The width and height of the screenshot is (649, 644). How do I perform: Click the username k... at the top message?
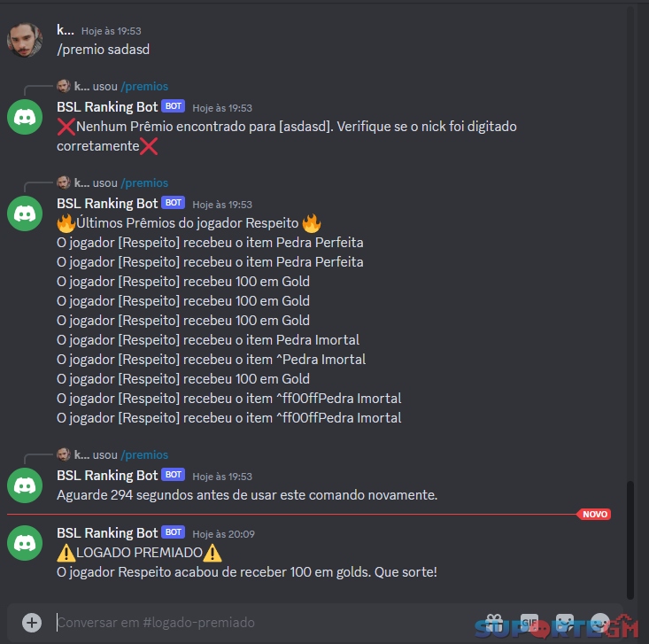(66, 30)
